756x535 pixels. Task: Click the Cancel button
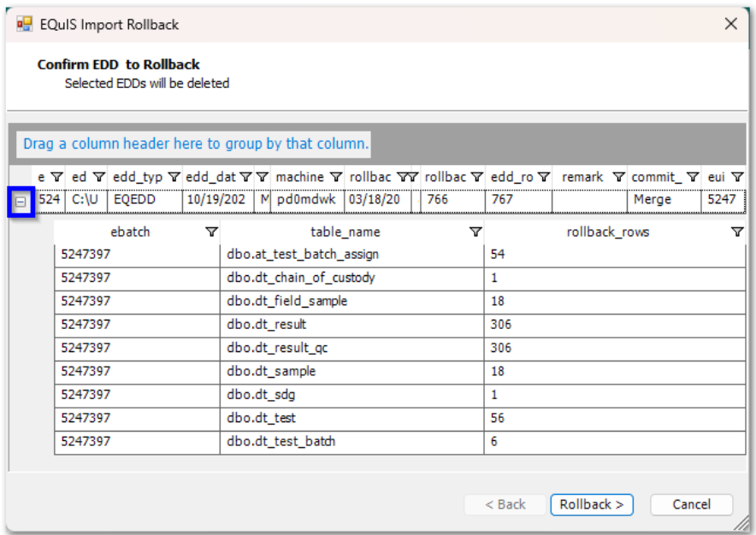tap(691, 504)
